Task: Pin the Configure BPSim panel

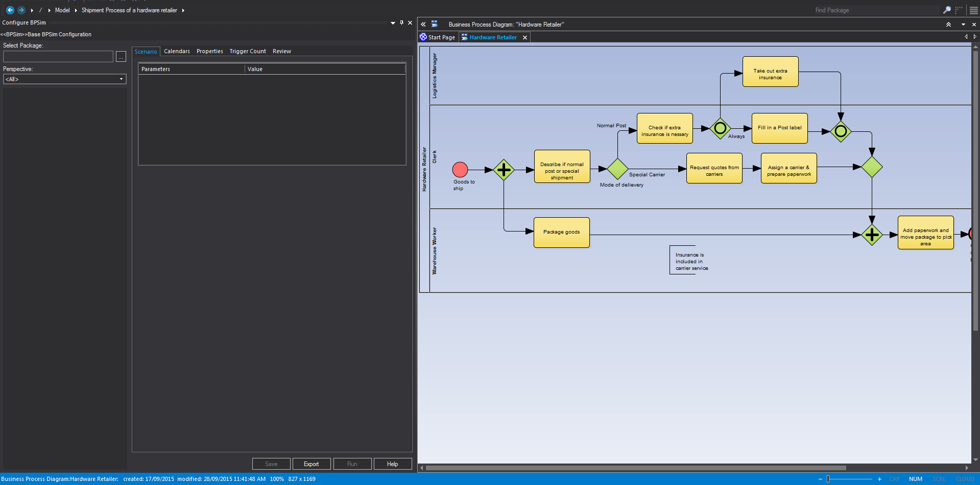Action: click(401, 22)
